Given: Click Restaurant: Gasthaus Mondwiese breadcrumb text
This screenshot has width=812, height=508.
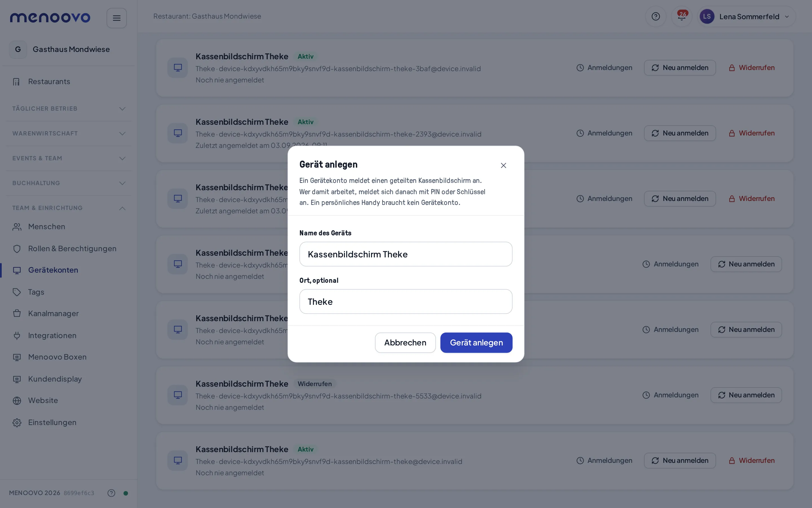Looking at the screenshot, I should tap(207, 16).
